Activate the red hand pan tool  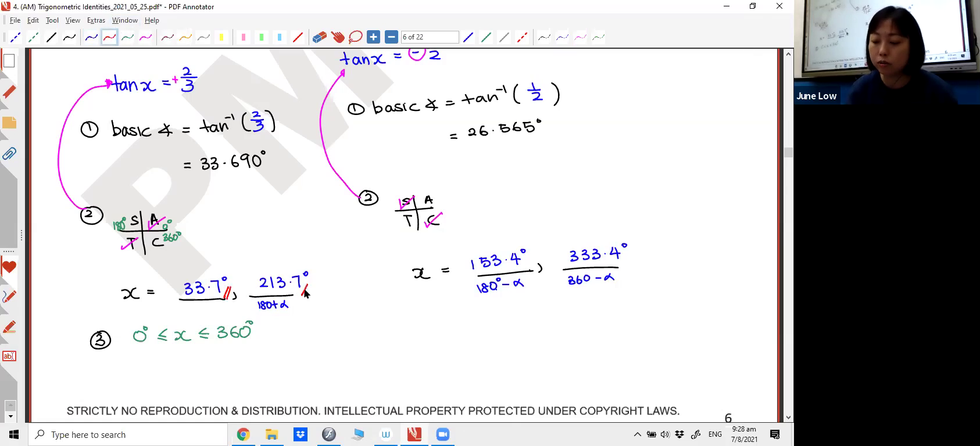point(338,37)
